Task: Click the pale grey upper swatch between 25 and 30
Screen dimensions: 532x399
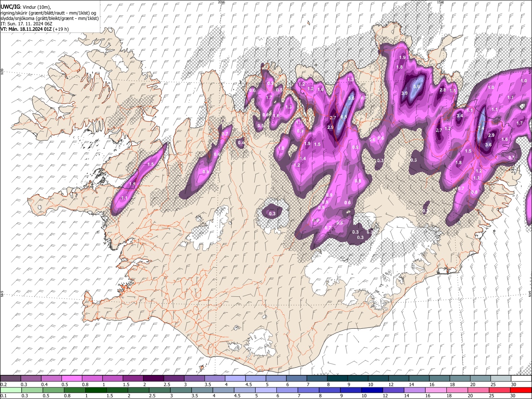Action: point(501,378)
